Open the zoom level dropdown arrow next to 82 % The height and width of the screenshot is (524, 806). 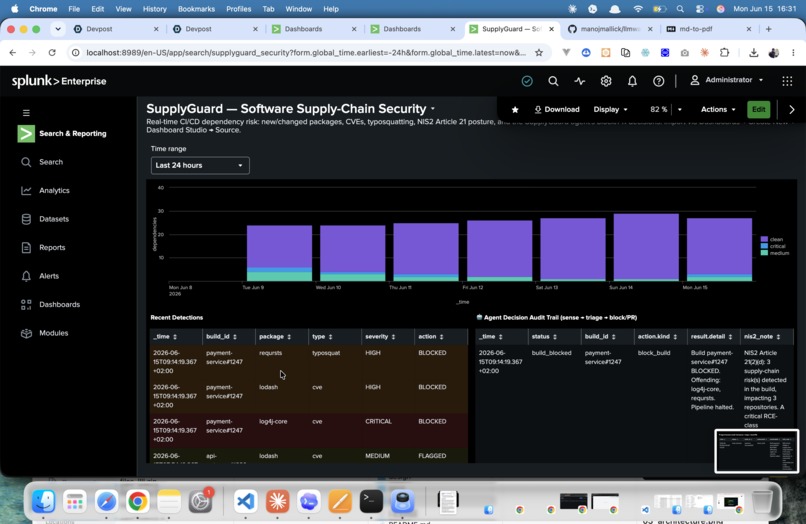click(680, 110)
